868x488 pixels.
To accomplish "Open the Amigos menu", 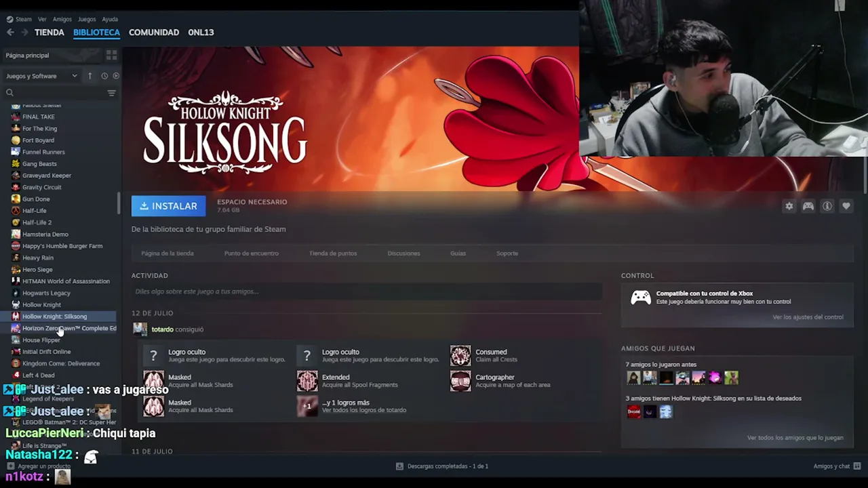I will (x=62, y=19).
